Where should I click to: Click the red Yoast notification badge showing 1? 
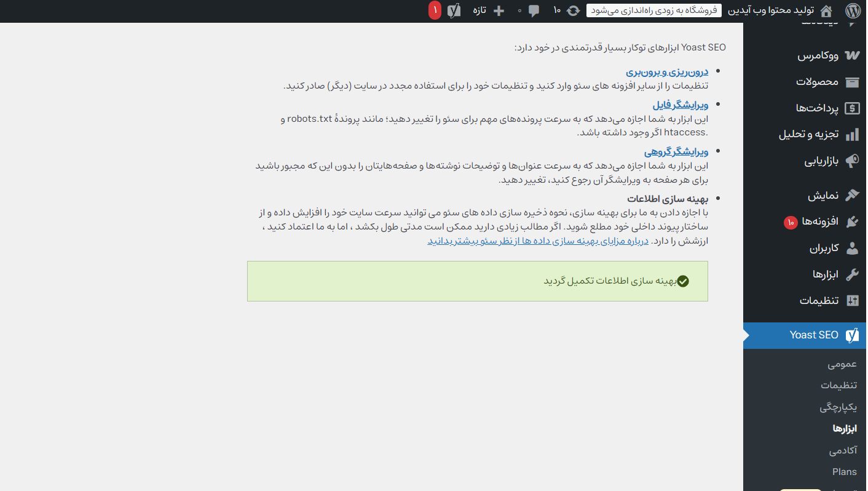435,10
